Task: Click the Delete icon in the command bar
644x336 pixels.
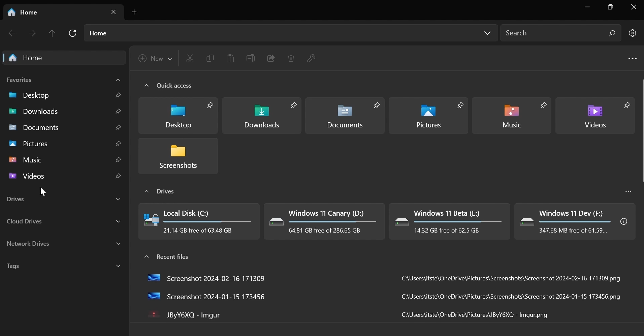Action: click(x=291, y=58)
